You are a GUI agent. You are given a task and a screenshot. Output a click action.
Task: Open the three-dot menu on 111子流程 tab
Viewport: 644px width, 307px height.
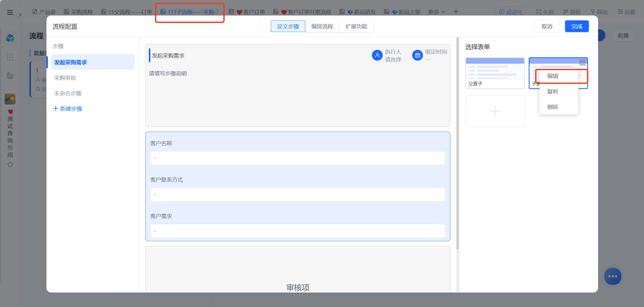(217, 12)
